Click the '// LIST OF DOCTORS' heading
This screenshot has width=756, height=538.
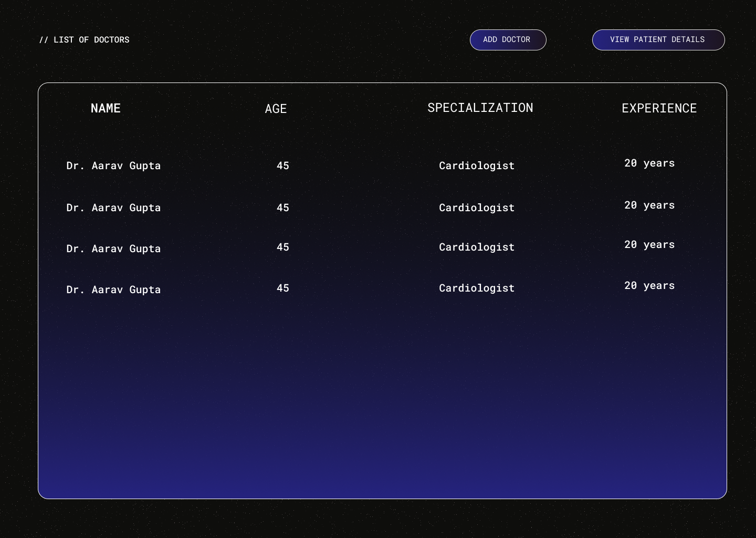click(x=84, y=40)
